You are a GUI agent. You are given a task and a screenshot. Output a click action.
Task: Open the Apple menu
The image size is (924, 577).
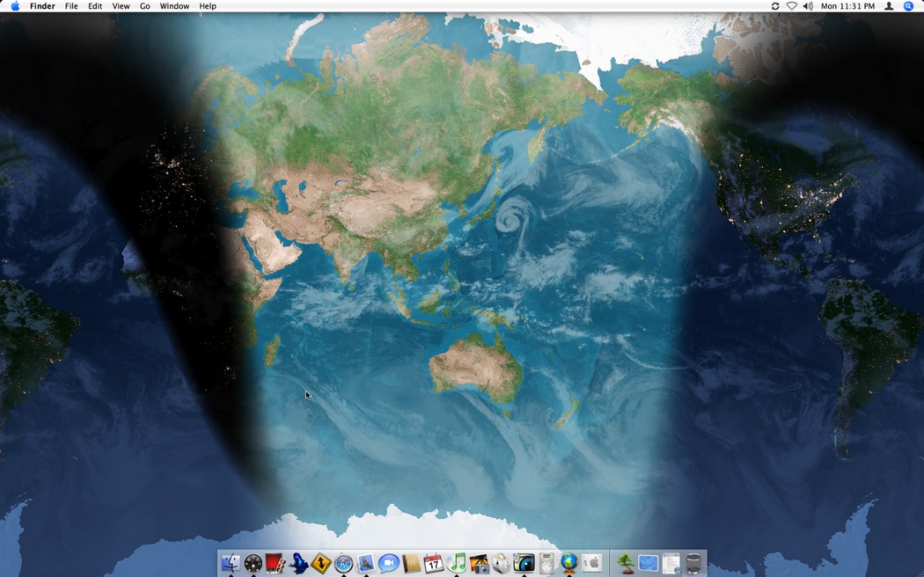15,6
